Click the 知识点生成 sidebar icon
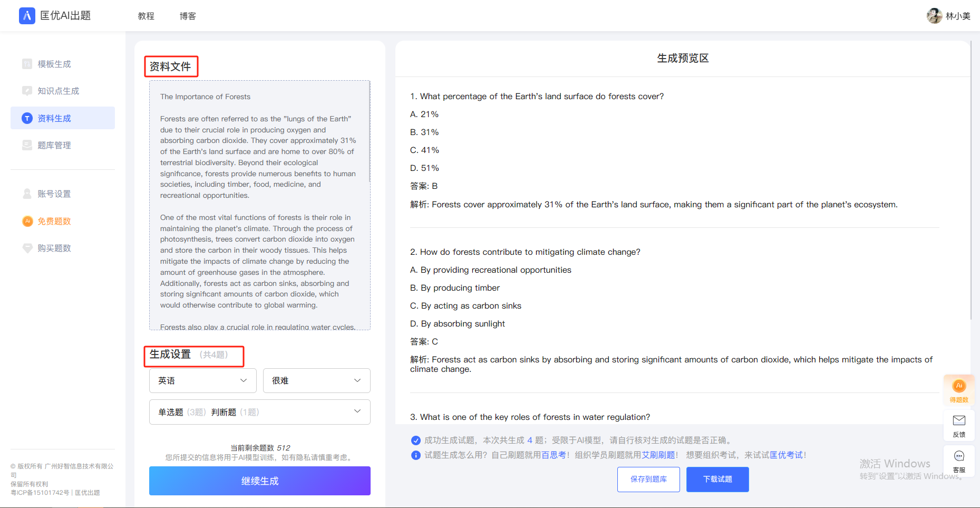Image resolution: width=980 pixels, height=508 pixels. tap(27, 91)
